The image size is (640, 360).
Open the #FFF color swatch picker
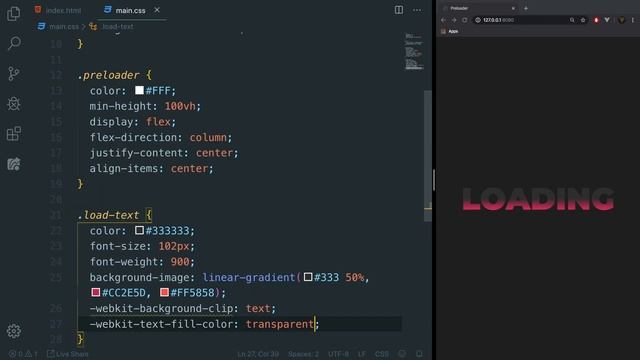(139, 90)
